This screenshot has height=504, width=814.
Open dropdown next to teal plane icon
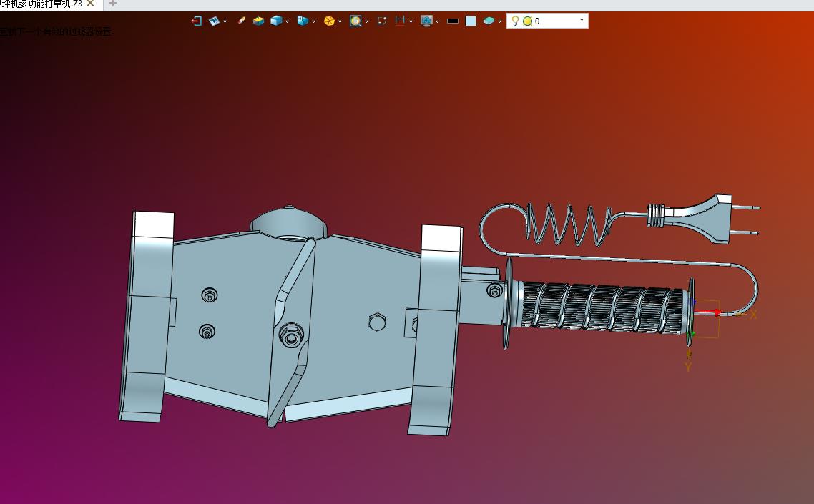click(499, 21)
